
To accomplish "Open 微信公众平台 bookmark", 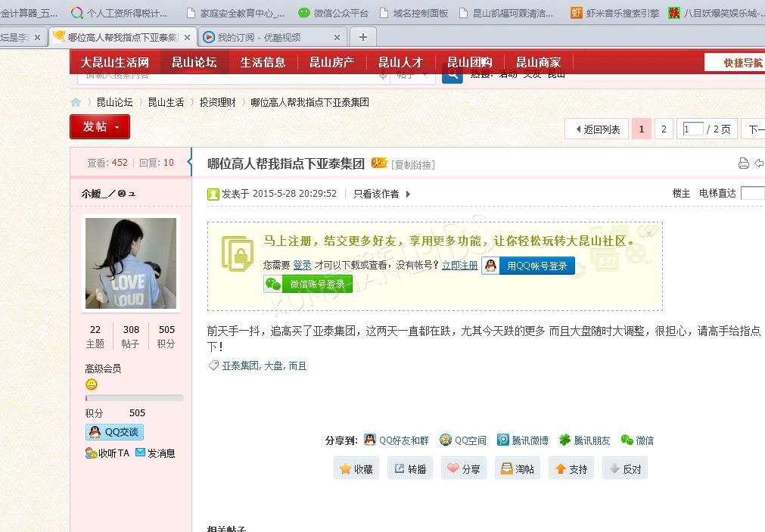I will (x=333, y=13).
